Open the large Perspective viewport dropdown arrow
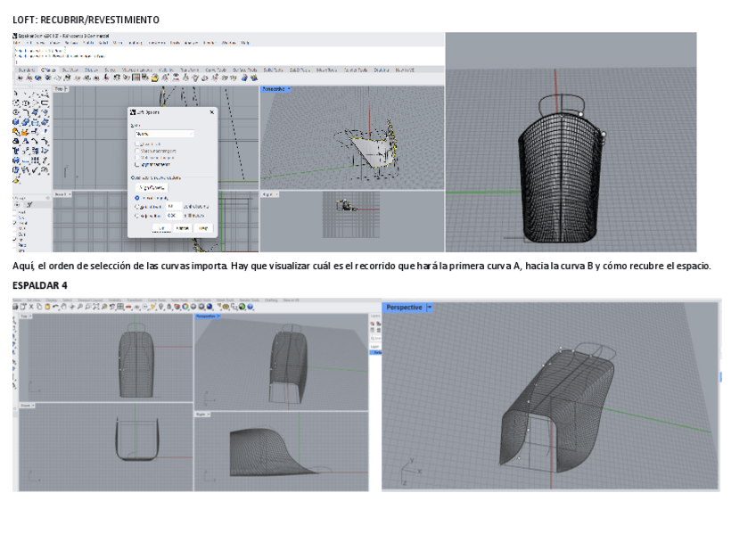756x534 pixels. click(430, 308)
